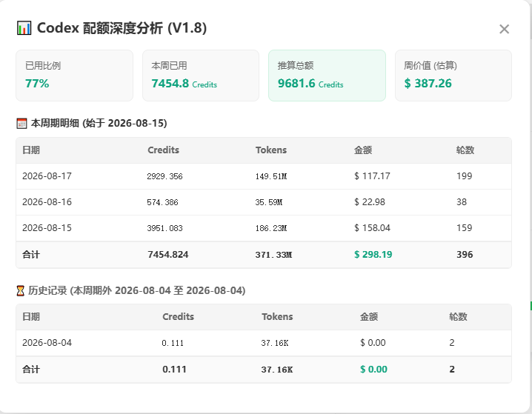This screenshot has height=414, width=532.
Task: Click the 日期 header in the current-cycle table
Action: click(x=31, y=150)
